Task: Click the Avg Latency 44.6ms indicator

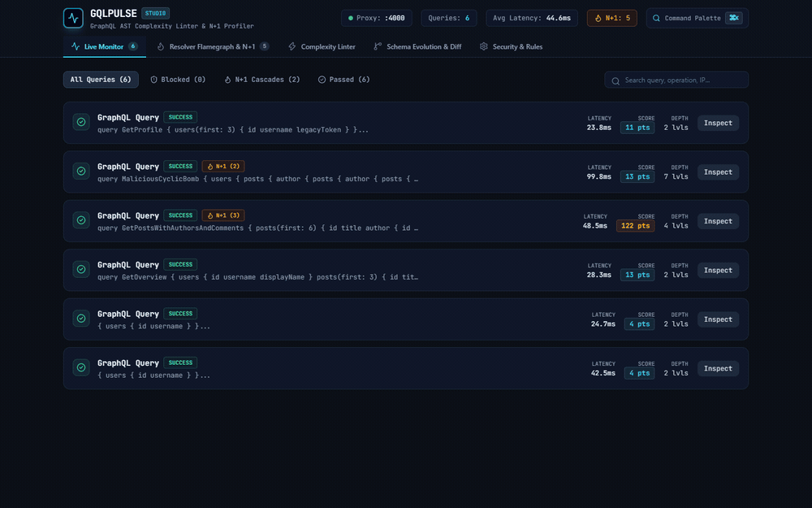Action: [532, 18]
